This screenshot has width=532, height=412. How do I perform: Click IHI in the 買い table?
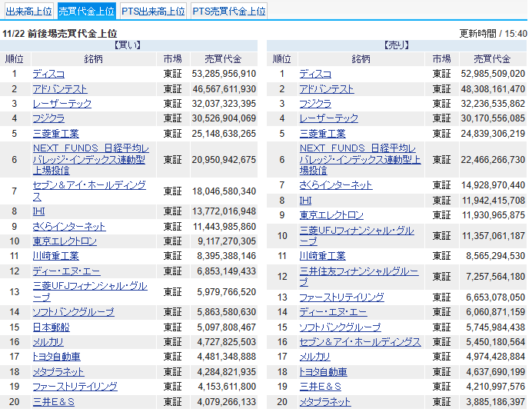(x=38, y=211)
